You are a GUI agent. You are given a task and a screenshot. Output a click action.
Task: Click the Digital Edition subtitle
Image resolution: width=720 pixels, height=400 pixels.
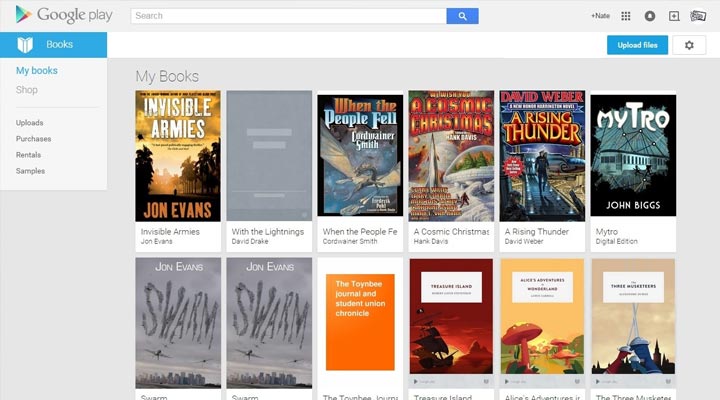click(616, 241)
